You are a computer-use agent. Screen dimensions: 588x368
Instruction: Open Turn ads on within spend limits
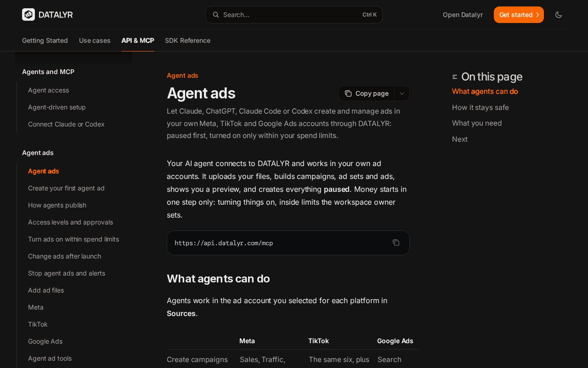(73, 239)
